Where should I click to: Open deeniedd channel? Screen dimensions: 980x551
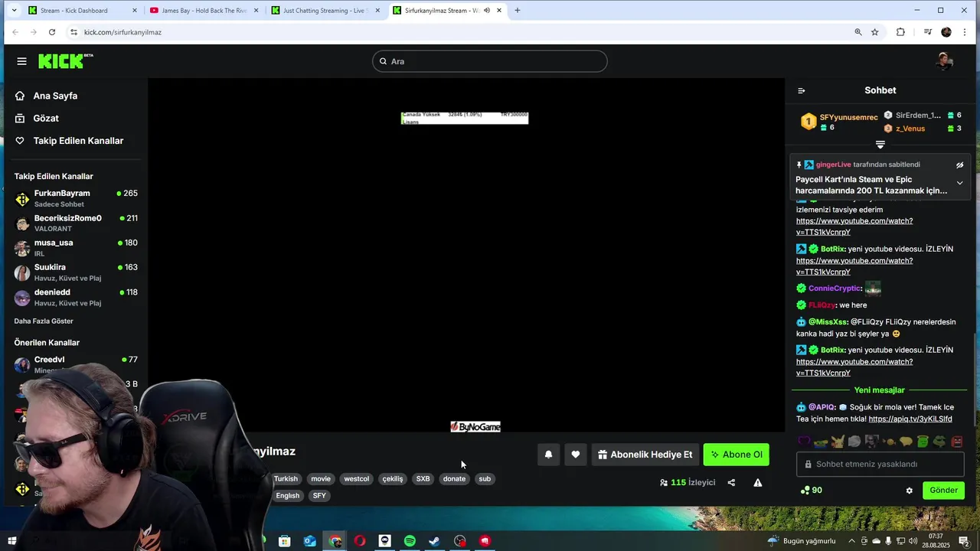(x=76, y=297)
